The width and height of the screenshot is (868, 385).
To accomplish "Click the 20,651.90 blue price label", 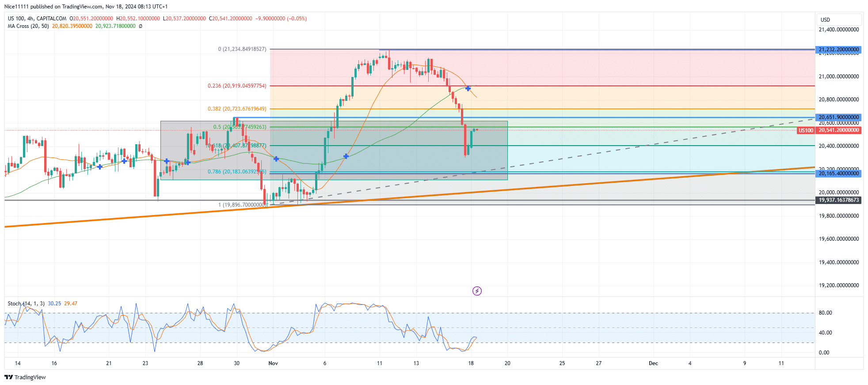I will [838, 117].
